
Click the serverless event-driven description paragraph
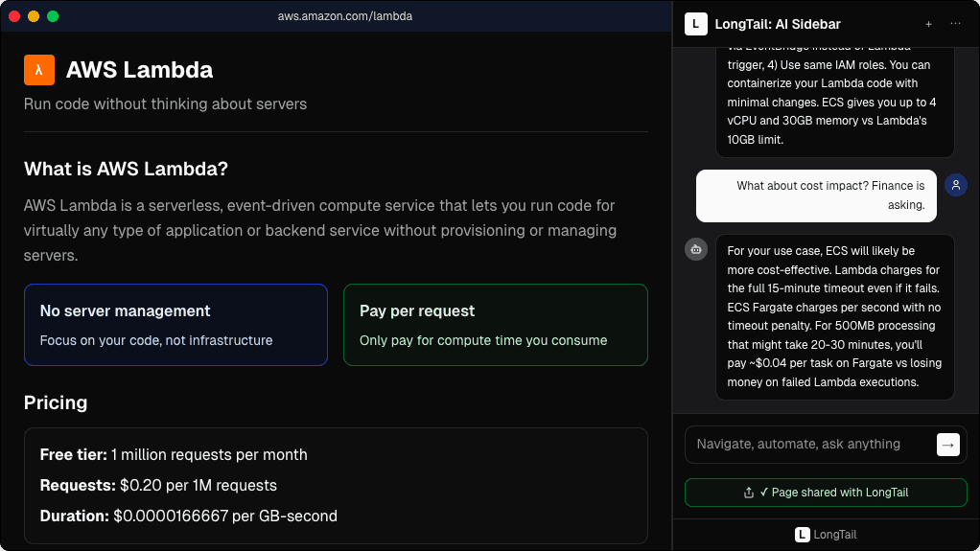pos(320,231)
